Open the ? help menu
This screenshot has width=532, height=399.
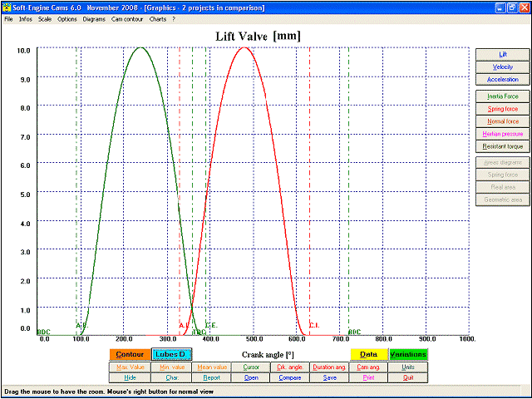click(x=174, y=19)
